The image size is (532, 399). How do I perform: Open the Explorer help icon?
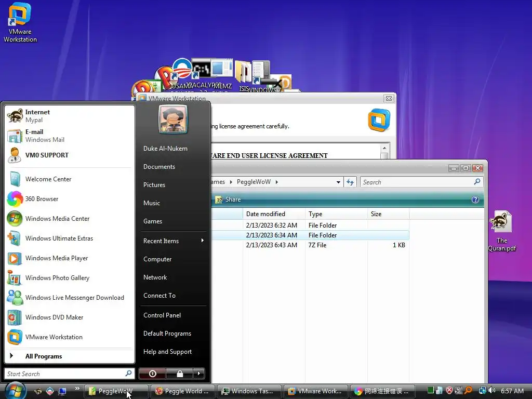tap(475, 199)
